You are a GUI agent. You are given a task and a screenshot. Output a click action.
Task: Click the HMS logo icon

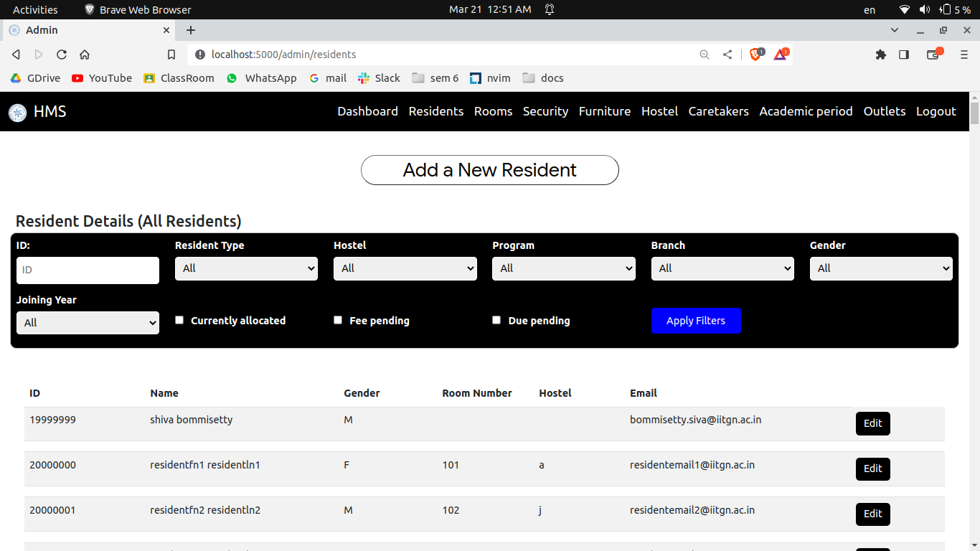click(x=17, y=112)
